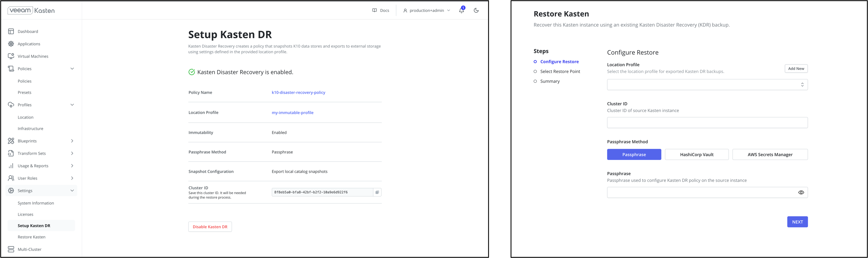Screen dimensions: 868x258
Task: Open Multi-Cluster from the sidebar
Action: click(30, 249)
